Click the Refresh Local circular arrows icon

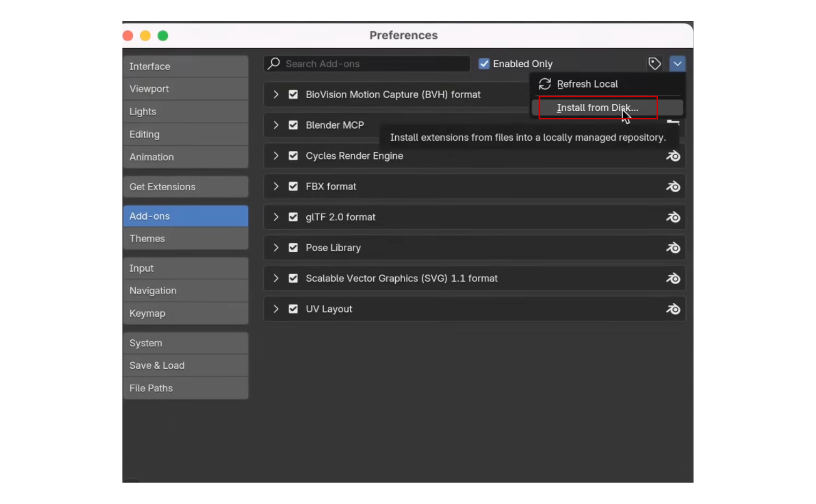544,84
